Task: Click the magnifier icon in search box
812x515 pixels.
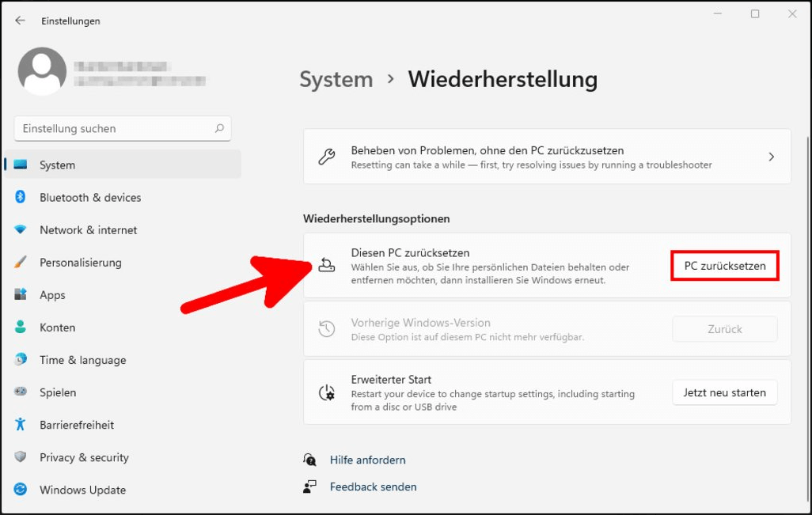Action: pyautogui.click(x=219, y=128)
